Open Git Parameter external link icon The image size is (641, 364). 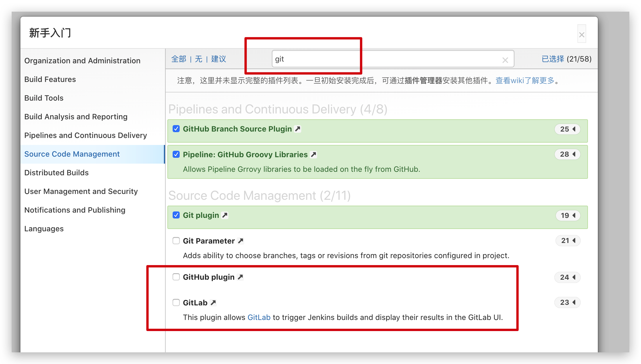pyautogui.click(x=241, y=241)
